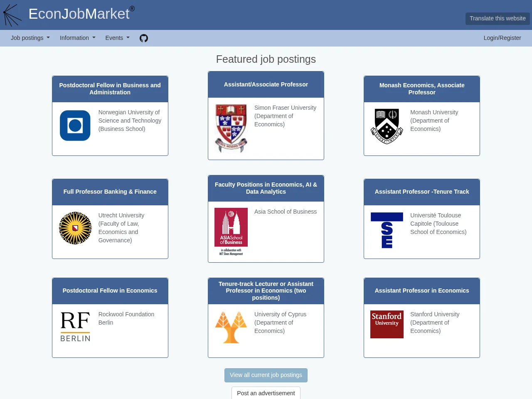Click the RF Berlin logo
Viewport: 532px width, 399px height.
(75, 327)
